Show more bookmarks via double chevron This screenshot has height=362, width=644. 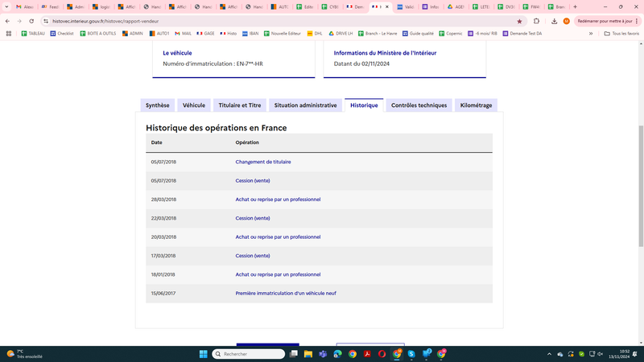click(x=591, y=34)
